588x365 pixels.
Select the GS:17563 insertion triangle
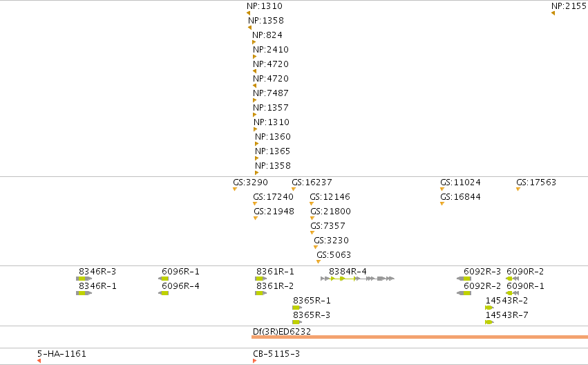pyautogui.click(x=518, y=189)
